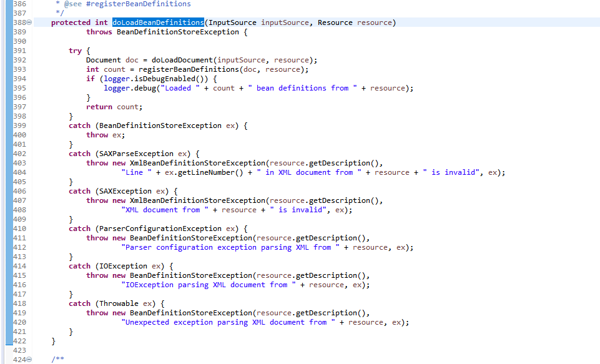Click the '/**' comment start on line 424
The image size is (600, 364).
tap(58, 360)
